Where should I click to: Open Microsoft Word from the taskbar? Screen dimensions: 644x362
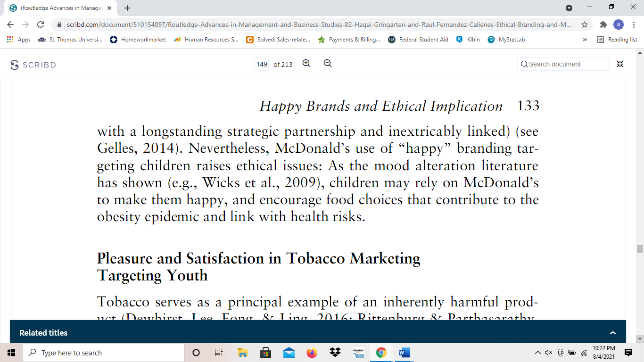coord(404,353)
